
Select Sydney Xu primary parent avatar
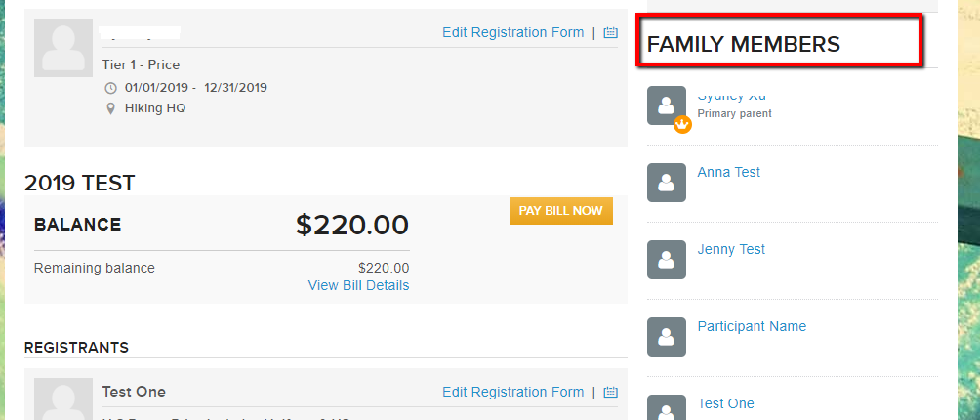tap(667, 105)
